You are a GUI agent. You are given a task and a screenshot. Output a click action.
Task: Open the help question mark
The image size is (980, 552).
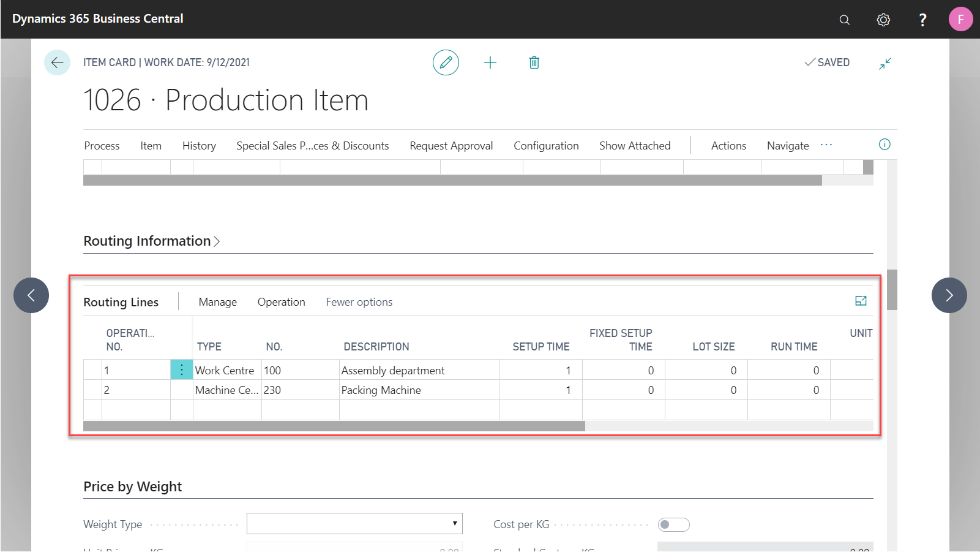(x=922, y=20)
